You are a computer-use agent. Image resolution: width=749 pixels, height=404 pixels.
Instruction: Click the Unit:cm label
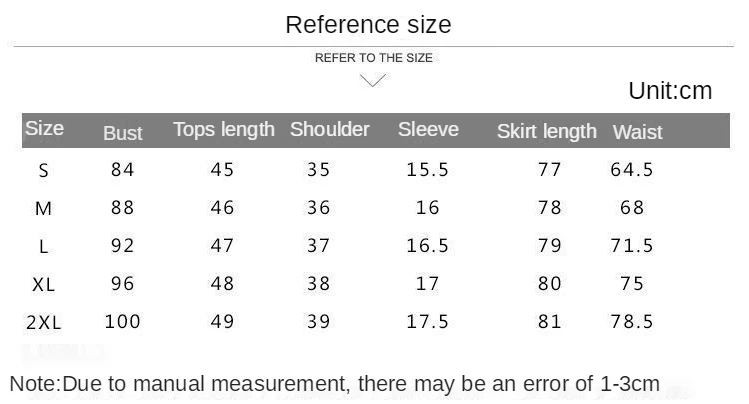[669, 91]
